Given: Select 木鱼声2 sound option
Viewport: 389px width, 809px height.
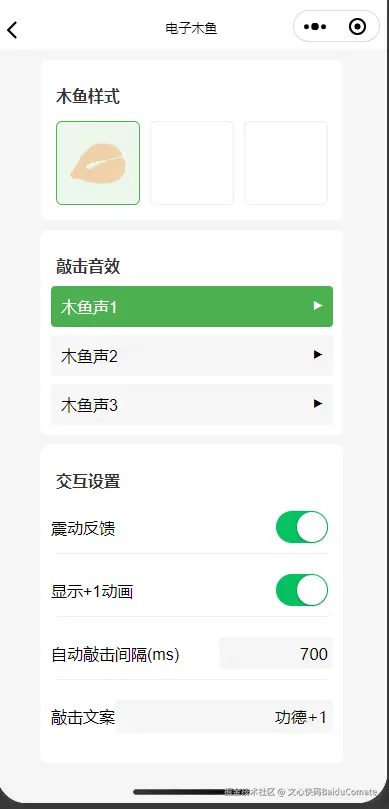Looking at the screenshot, I should pyautogui.click(x=192, y=355).
